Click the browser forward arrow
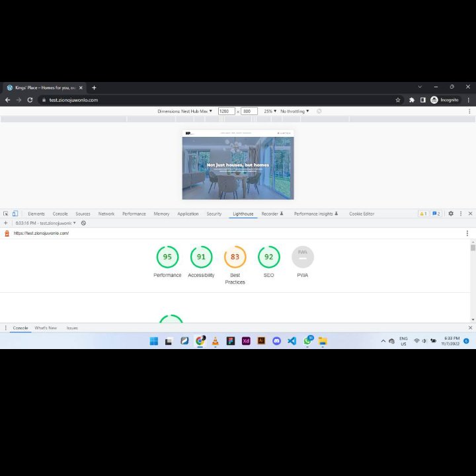 [x=19, y=100]
